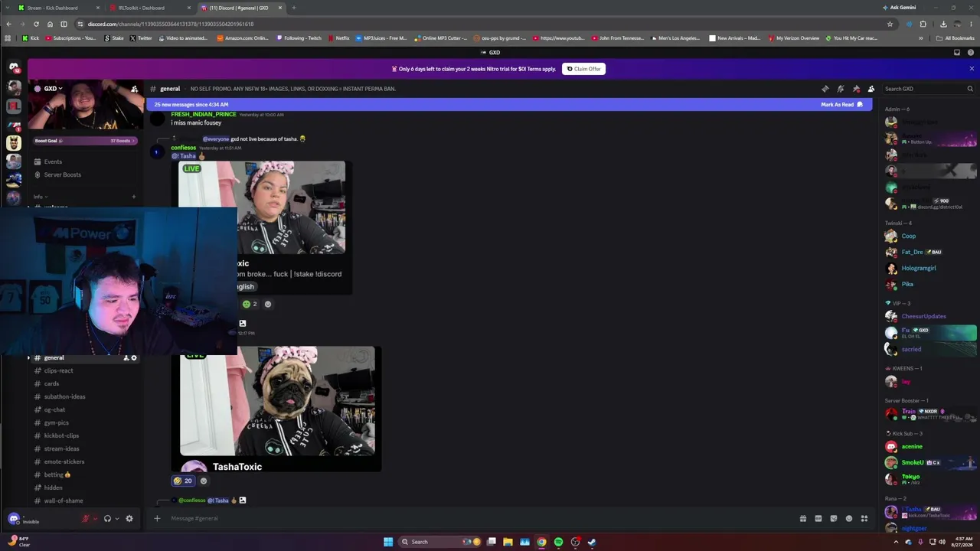Toggle channel notification settings bell icon
Image resolution: width=980 pixels, height=551 pixels.
840,89
